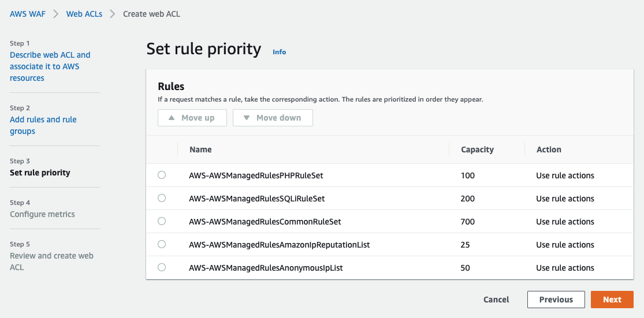Select the AWS-AWSManagedRulesPHPRuleSet radio button

point(162,175)
